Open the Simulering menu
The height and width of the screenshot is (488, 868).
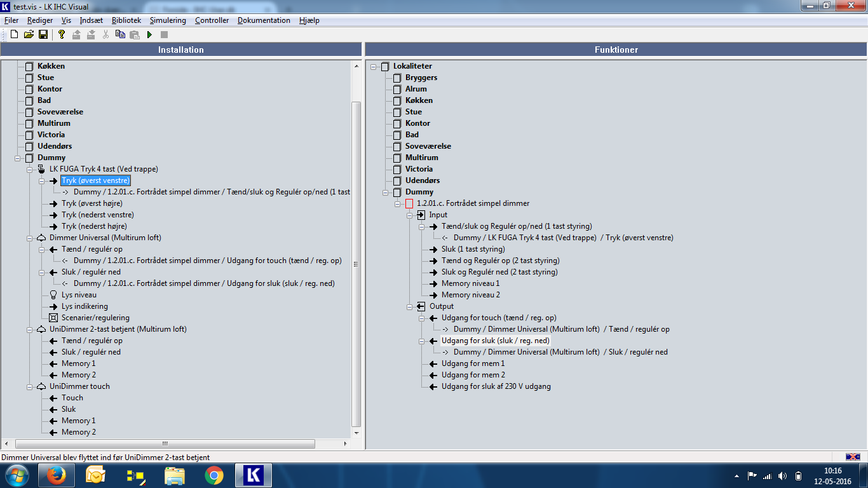tap(168, 20)
